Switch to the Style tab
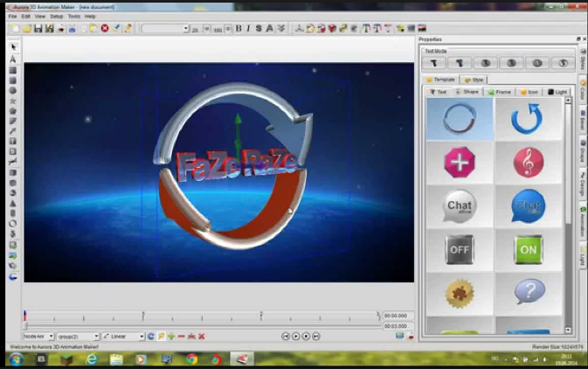Image resolution: width=588 pixels, height=369 pixels. pyautogui.click(x=474, y=80)
